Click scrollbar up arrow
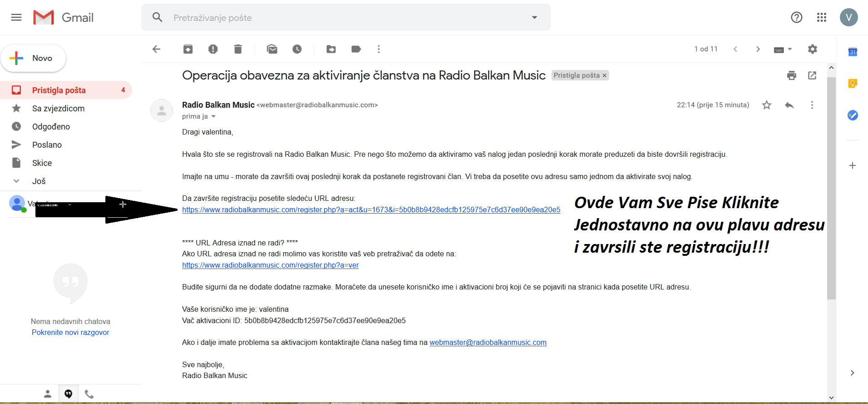 831,68
